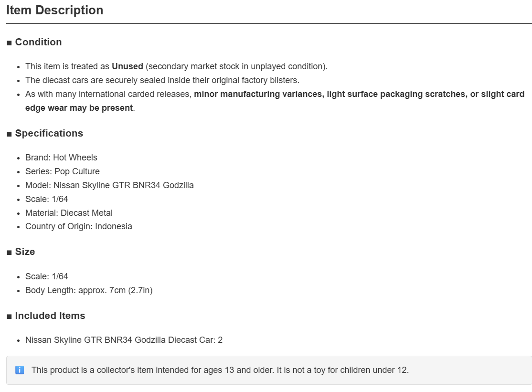
Task: Click the collector's item age notice text
Action: [220, 370]
